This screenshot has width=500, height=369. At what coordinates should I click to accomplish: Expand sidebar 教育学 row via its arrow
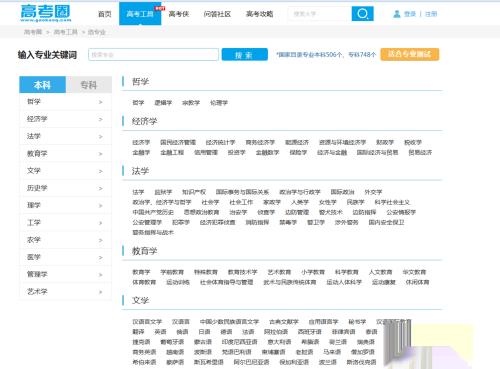click(100, 154)
